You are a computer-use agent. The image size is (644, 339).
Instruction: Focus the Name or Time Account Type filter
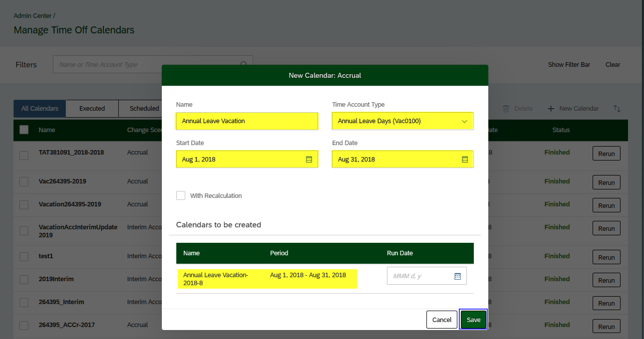click(153, 64)
